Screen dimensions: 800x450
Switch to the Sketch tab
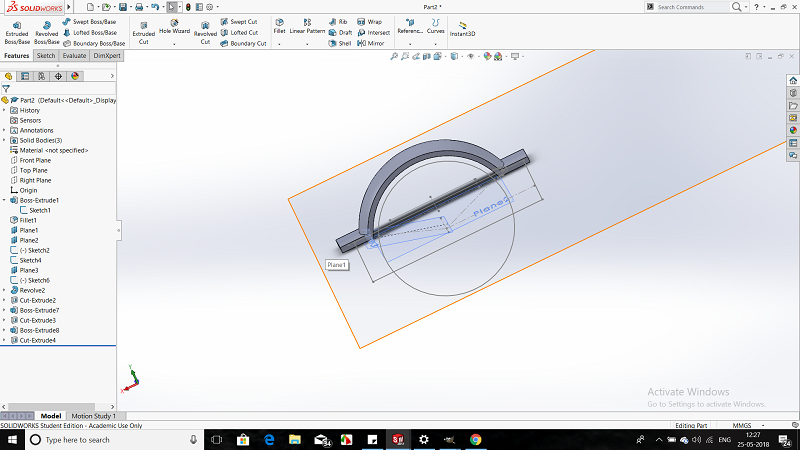click(x=46, y=56)
